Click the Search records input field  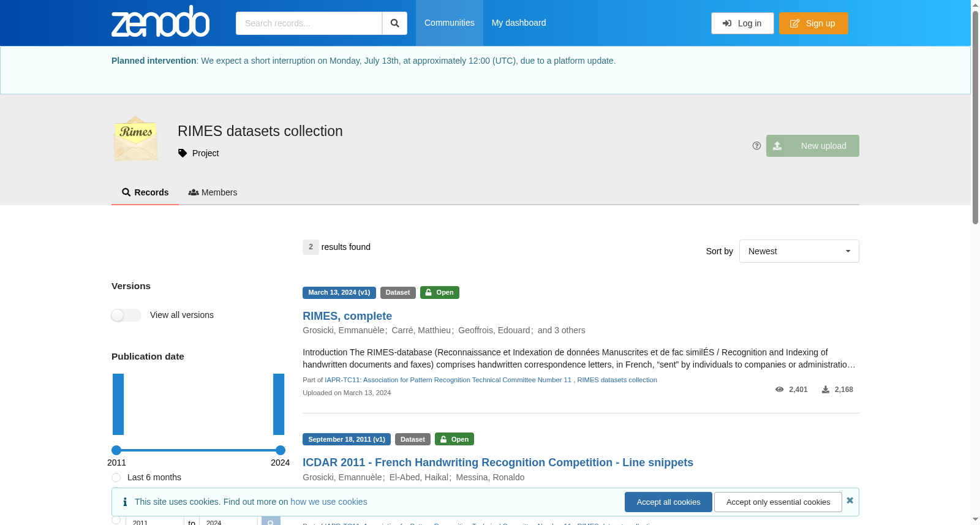tap(309, 23)
